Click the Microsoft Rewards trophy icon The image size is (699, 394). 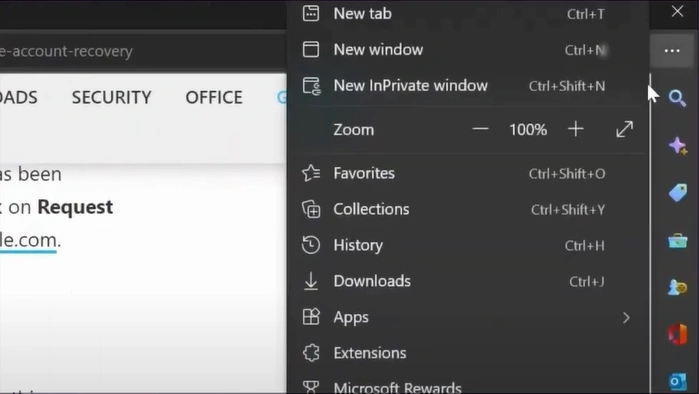point(311,387)
